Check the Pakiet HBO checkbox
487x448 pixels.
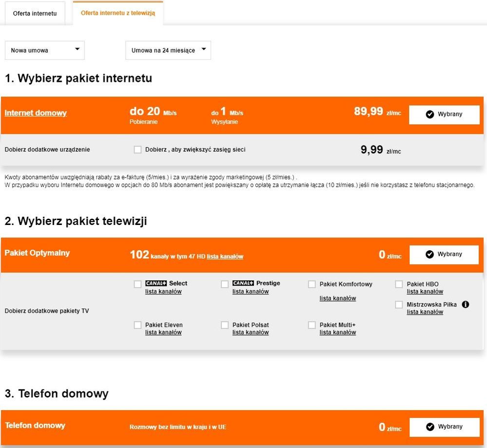click(399, 284)
